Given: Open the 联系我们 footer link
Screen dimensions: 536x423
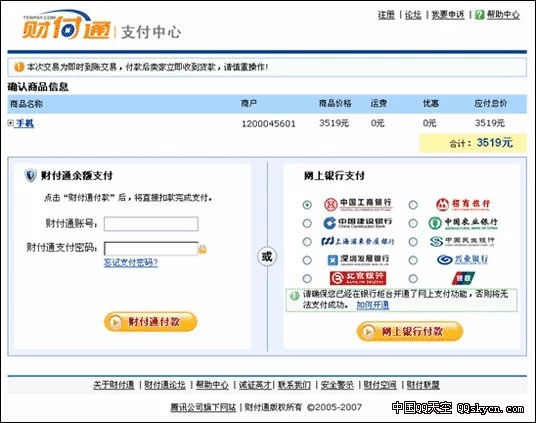Looking at the screenshot, I should (x=294, y=385).
